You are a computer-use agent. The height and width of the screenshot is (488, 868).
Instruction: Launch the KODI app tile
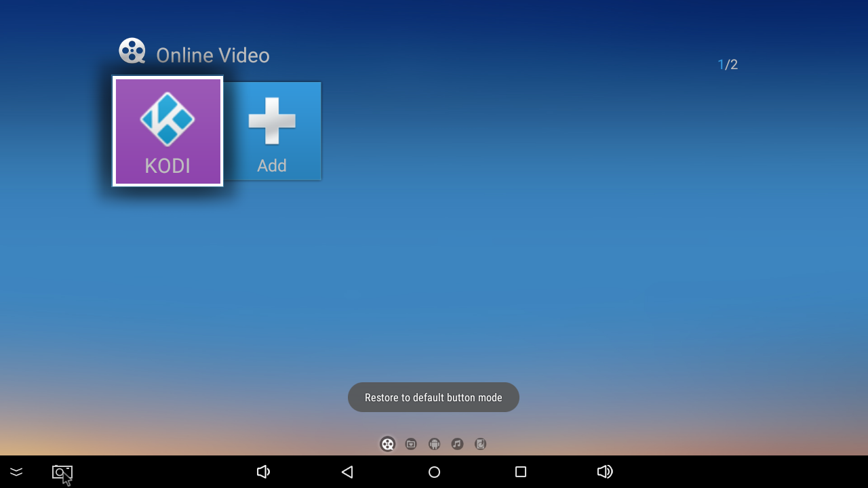coord(167,131)
